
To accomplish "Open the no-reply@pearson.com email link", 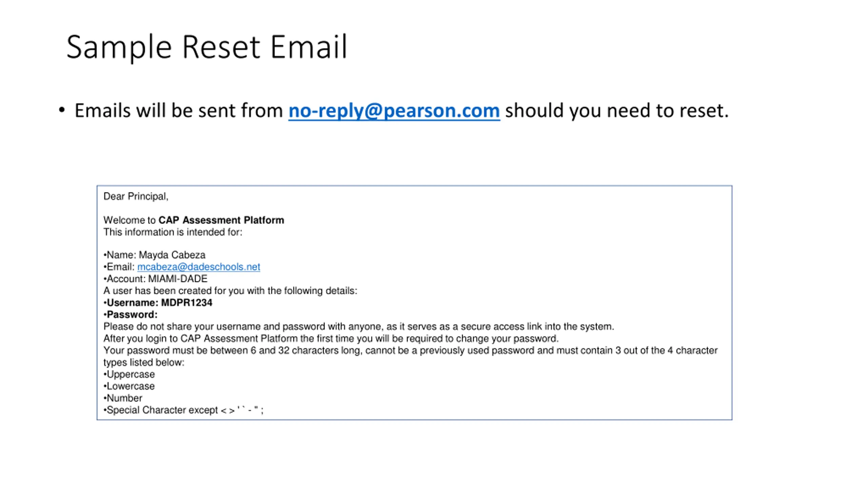I will (x=394, y=110).
